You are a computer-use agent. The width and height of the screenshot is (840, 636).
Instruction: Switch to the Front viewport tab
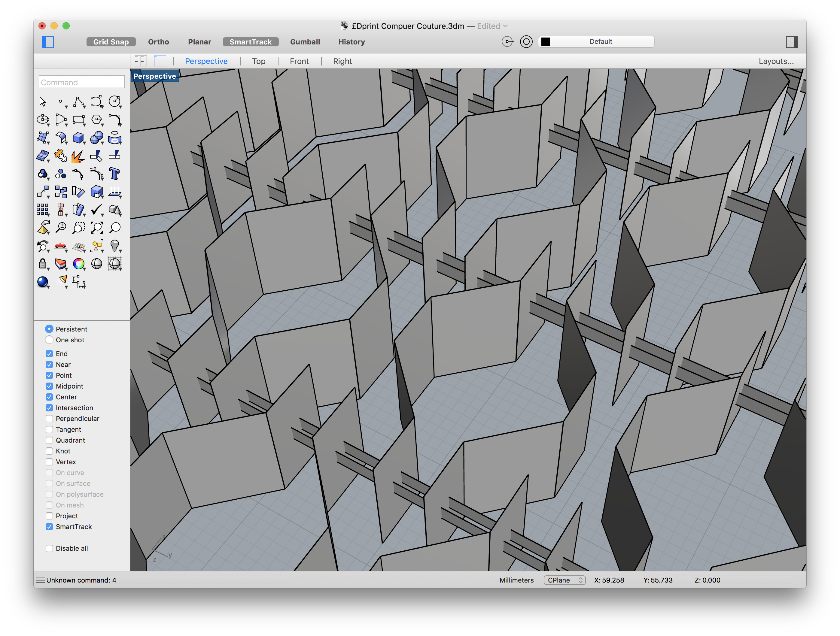[299, 61]
